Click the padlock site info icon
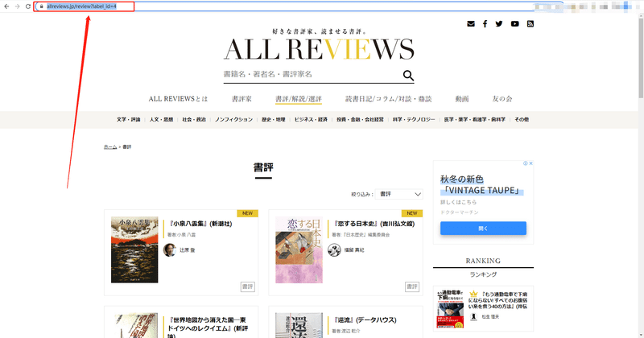This screenshot has width=644, height=338. 42,6
